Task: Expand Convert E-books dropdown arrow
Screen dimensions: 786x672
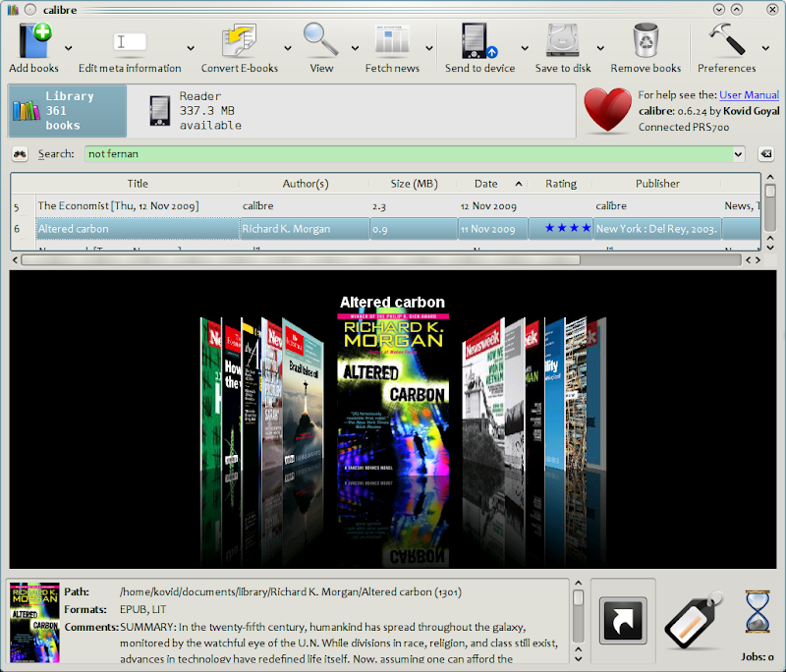Action: point(288,48)
